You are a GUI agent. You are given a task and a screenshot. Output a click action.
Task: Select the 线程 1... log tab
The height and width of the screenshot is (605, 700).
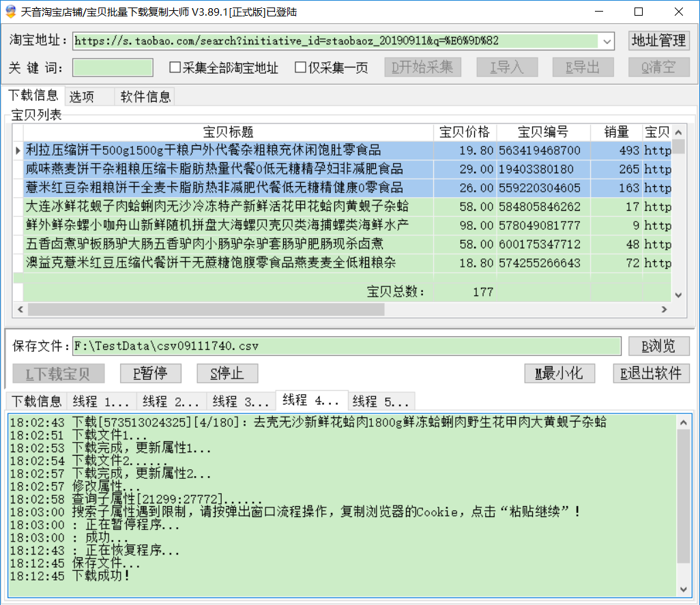(101, 401)
